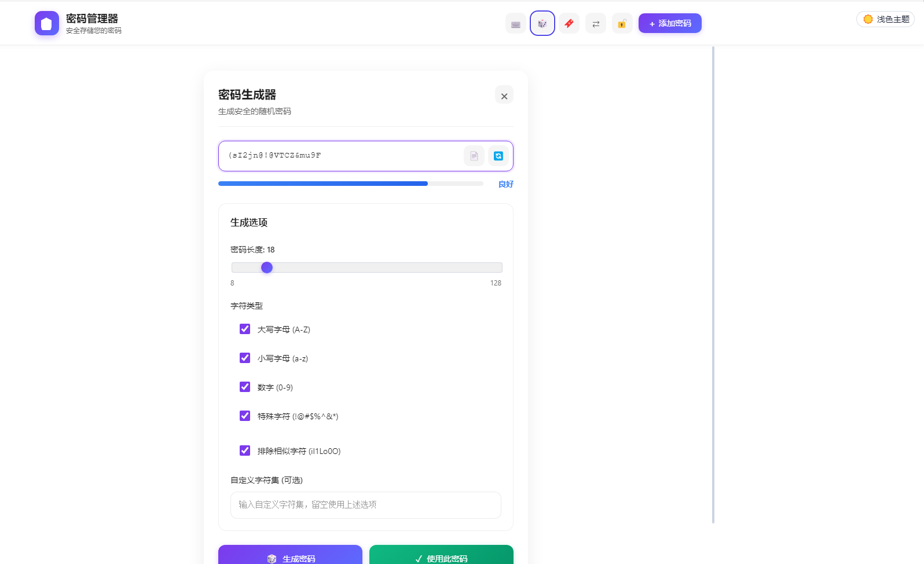Uncheck 小写字母 (a-z)
The height and width of the screenshot is (564, 924).
pyautogui.click(x=245, y=358)
